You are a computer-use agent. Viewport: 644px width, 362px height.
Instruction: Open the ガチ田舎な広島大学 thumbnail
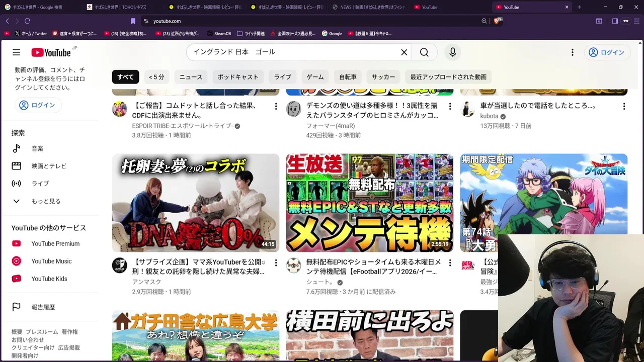(x=196, y=336)
